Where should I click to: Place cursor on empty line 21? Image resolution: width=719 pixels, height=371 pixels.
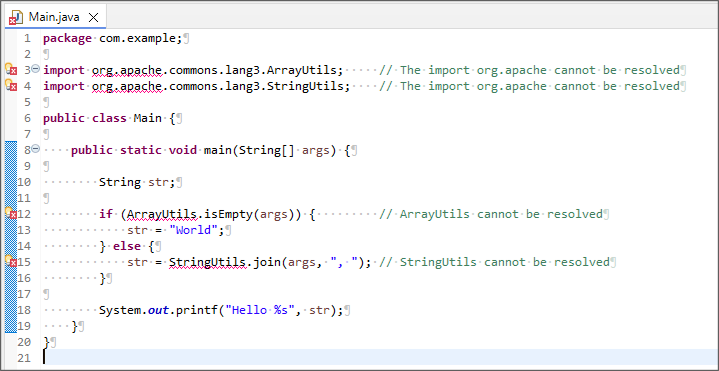click(380, 357)
